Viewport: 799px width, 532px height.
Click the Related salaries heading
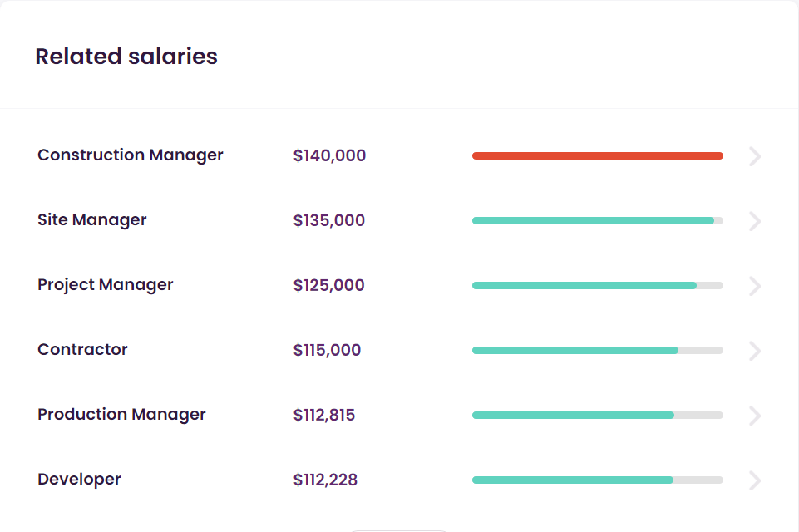tap(126, 57)
